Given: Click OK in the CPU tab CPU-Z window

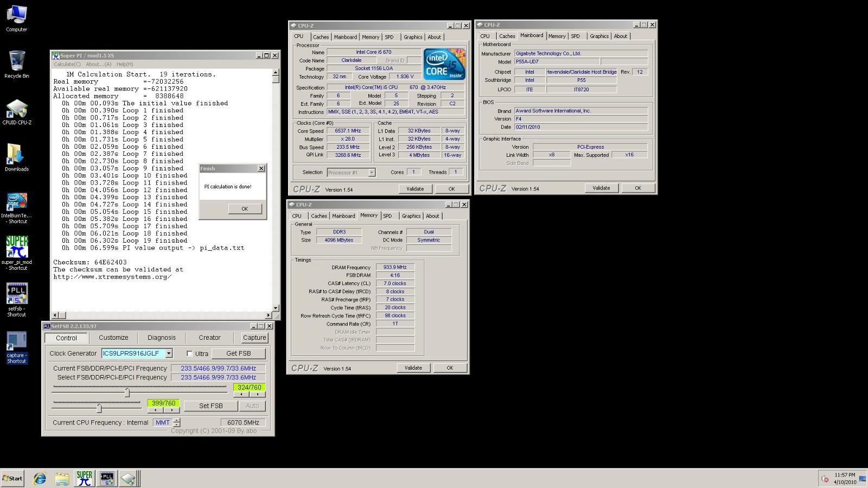Looking at the screenshot, I should coord(451,189).
